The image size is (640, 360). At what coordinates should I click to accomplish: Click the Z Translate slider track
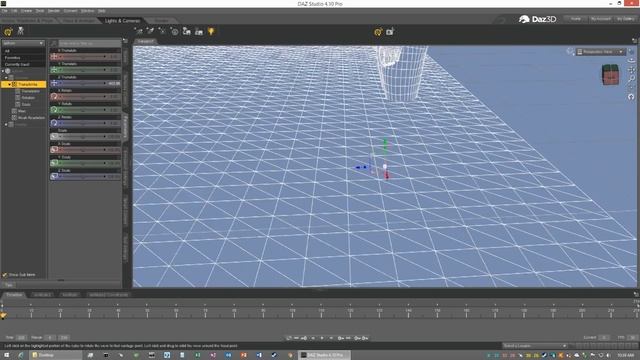tap(82, 83)
